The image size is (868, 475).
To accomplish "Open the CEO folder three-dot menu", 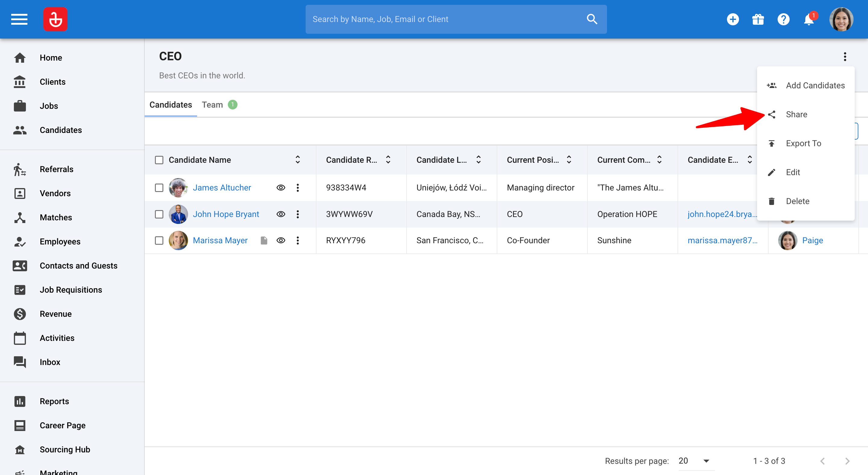I will tap(845, 56).
